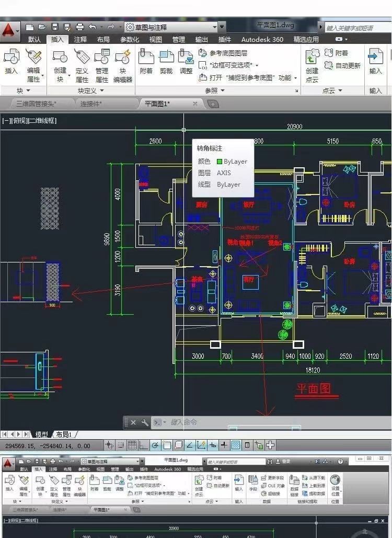The height and width of the screenshot is (538, 392).
Task: Click the command line input field
Action: point(235,422)
